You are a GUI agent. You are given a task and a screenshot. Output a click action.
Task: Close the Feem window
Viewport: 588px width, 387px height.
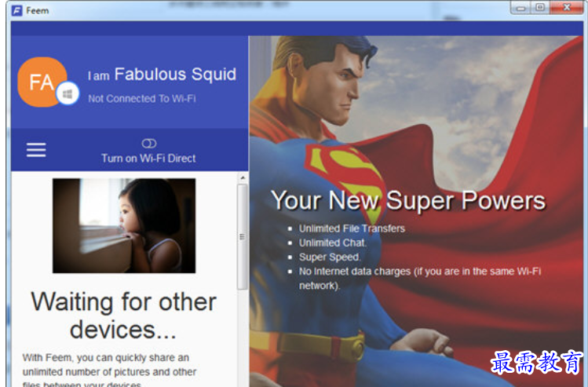click(x=567, y=8)
